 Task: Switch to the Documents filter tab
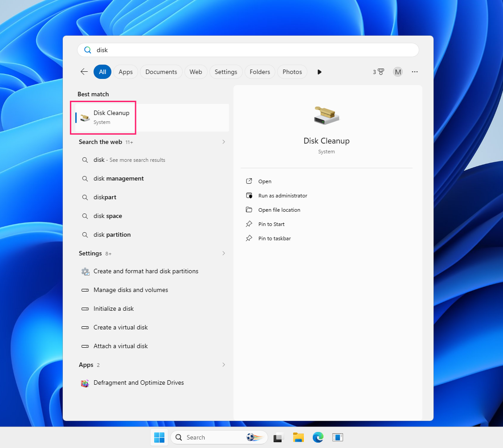[161, 72]
